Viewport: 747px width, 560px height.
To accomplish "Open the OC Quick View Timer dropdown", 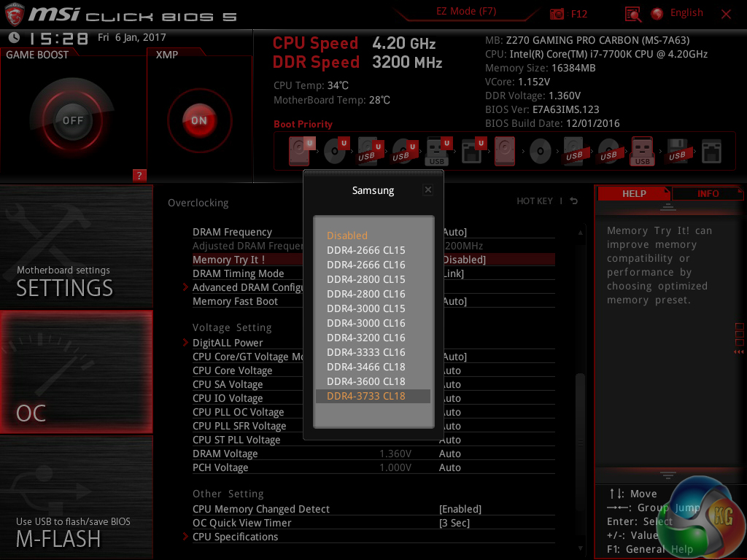I will [x=454, y=523].
